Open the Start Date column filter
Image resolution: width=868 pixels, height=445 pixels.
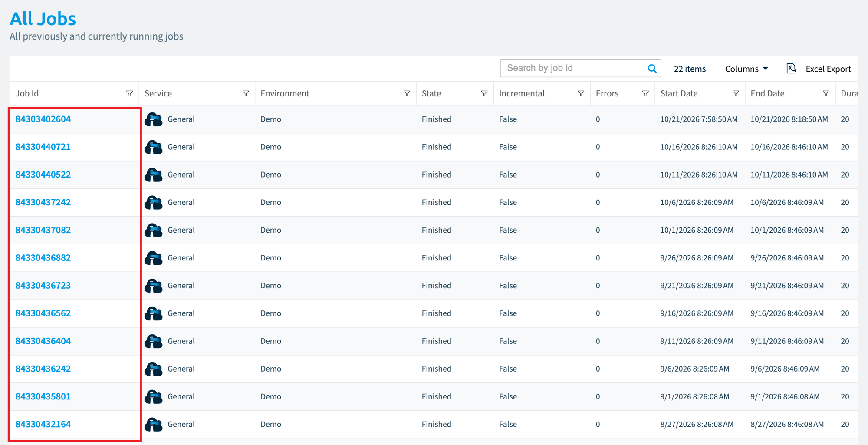[x=736, y=93]
